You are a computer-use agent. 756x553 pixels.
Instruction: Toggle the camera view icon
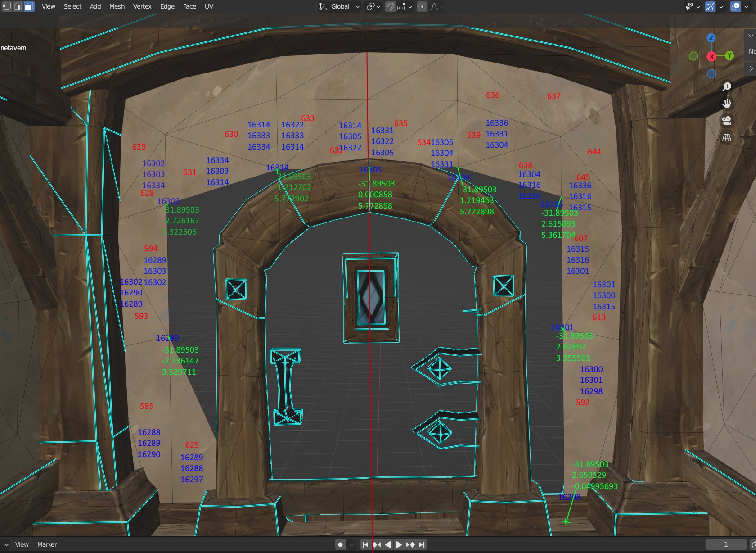[727, 121]
